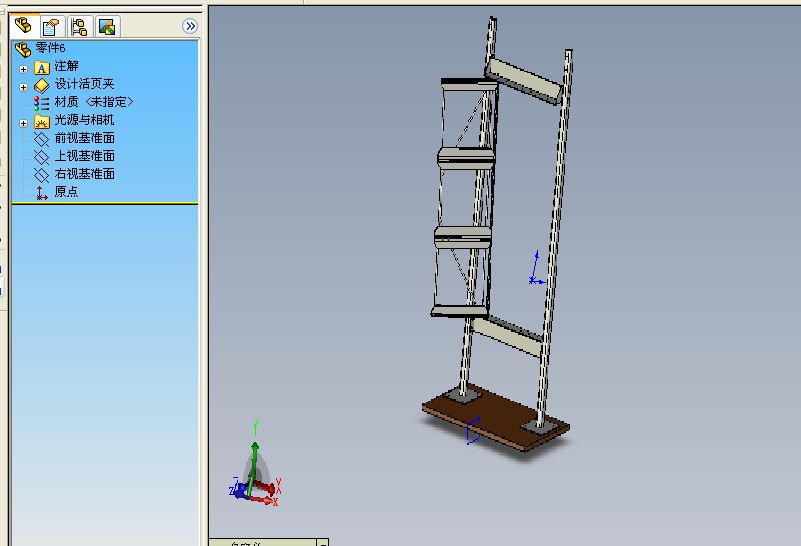Select the 光源与相机 tree item label
This screenshot has height=546, width=801.
tap(84, 120)
